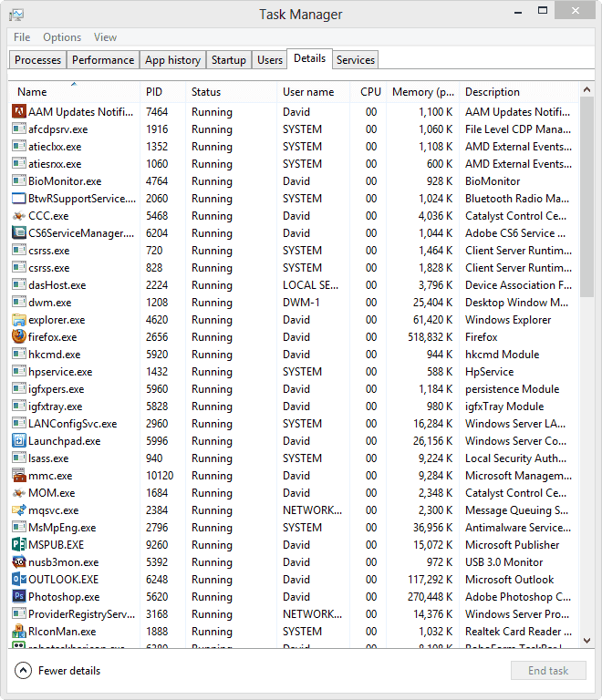Click PID 720 of csrss.exe
Screen dimensions: 602x700
coord(154,251)
